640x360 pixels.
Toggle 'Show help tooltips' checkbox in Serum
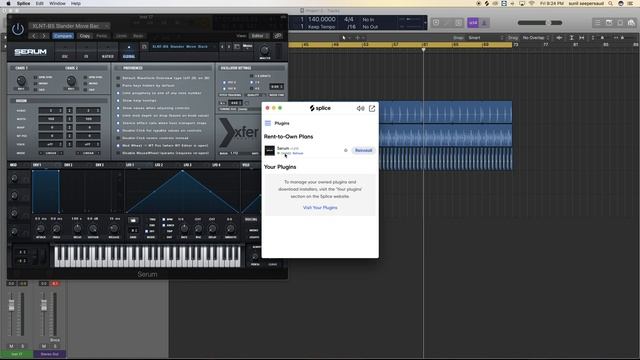coord(118,100)
